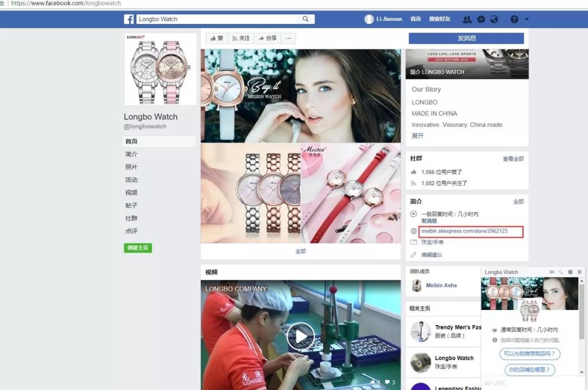Click Li Jiannan name in top bar
This screenshot has height=390, width=588.
(x=389, y=19)
